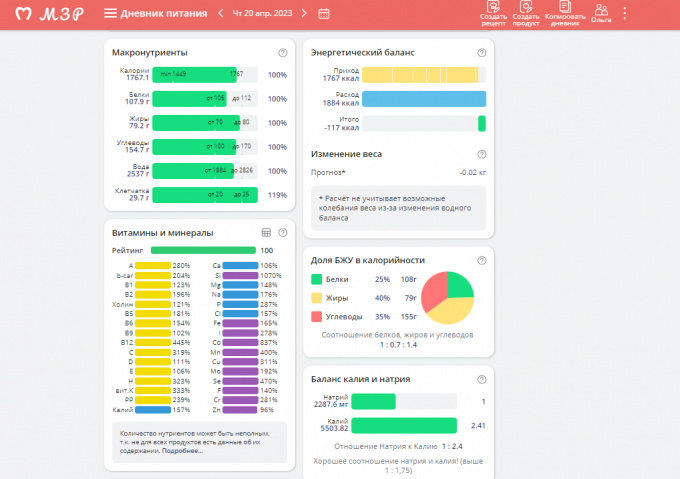
Task: Click the Калории progress bar
Action: (205, 74)
